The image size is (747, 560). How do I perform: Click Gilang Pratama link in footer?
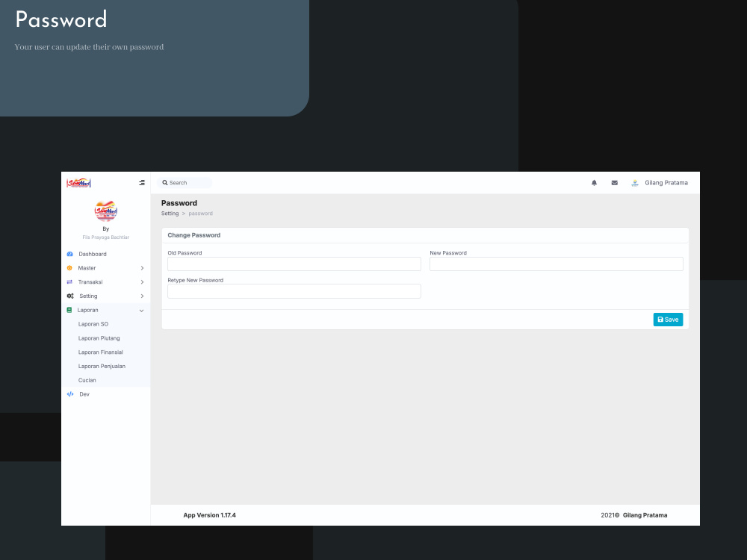point(645,515)
